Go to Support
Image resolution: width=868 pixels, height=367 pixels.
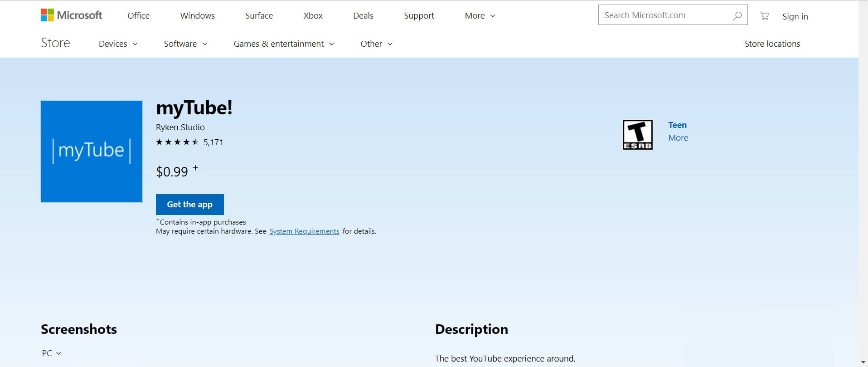(x=419, y=15)
